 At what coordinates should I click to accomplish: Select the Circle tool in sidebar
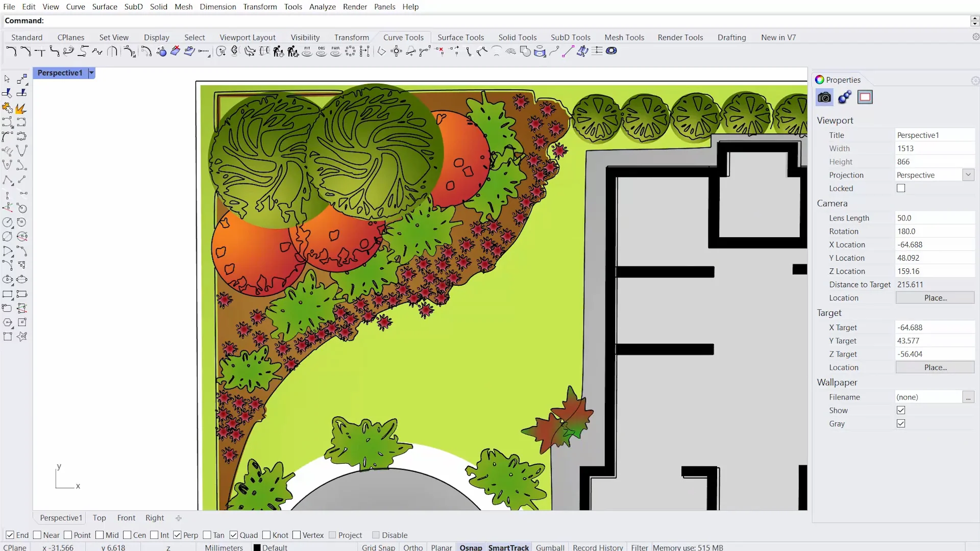click(x=8, y=222)
